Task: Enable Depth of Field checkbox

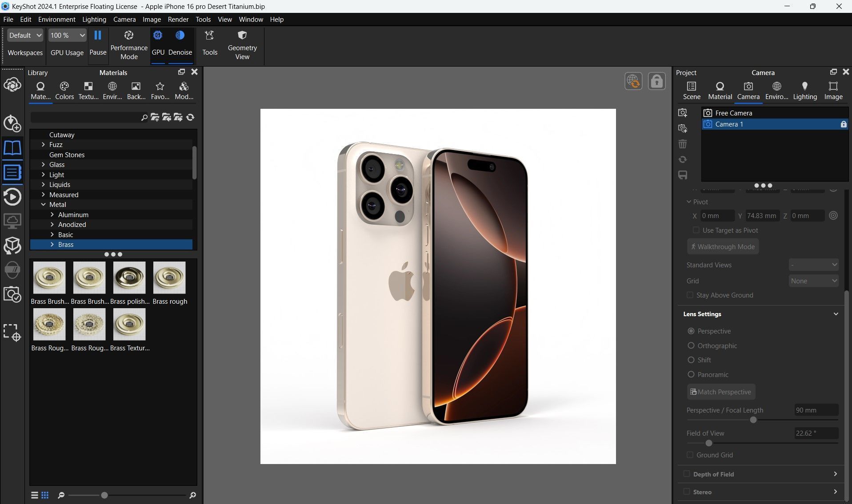Action: [x=686, y=474]
